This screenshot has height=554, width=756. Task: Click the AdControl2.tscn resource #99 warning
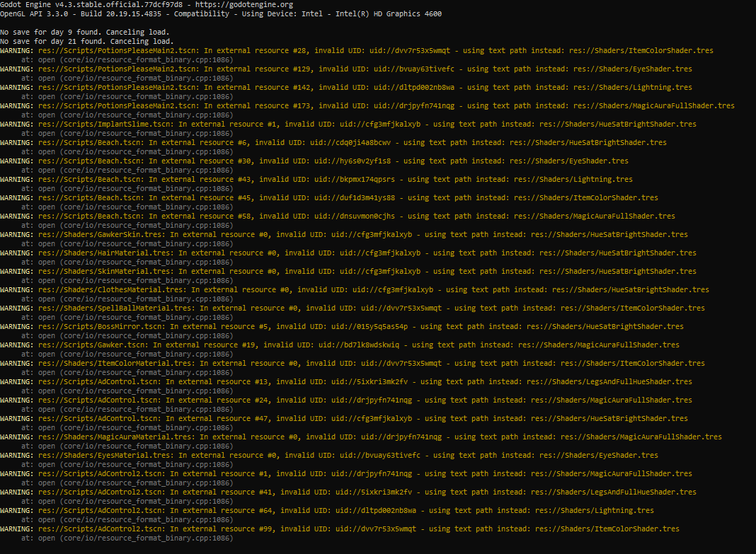(x=340, y=529)
